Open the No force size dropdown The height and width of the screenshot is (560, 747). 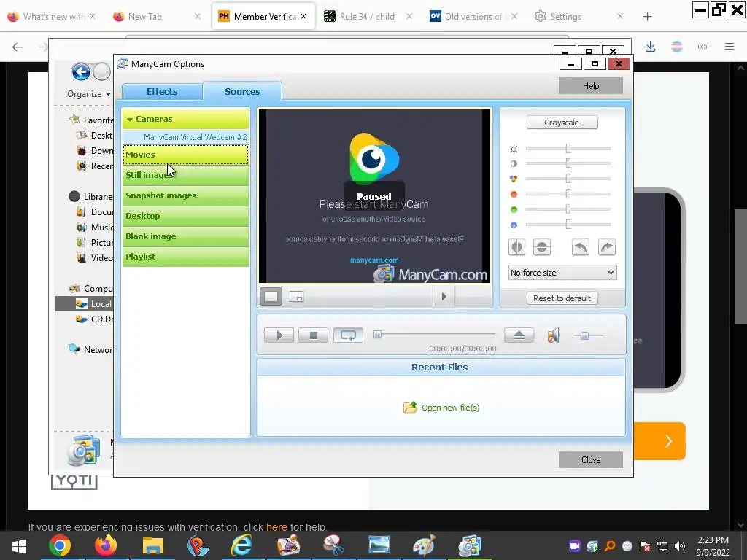coord(562,273)
